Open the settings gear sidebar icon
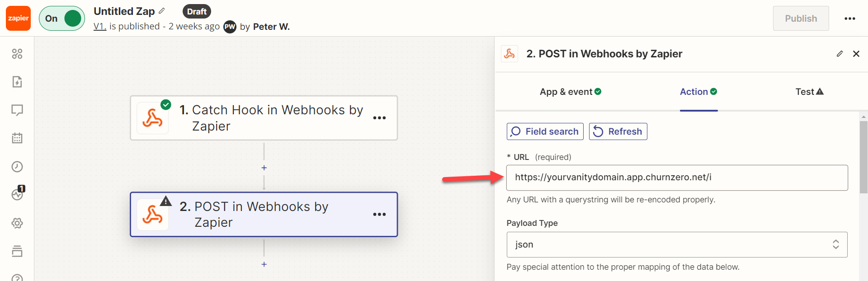The height and width of the screenshot is (281, 868). point(17,223)
